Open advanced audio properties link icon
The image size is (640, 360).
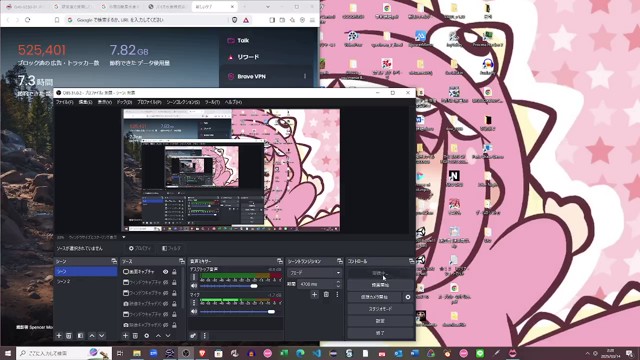(193, 336)
